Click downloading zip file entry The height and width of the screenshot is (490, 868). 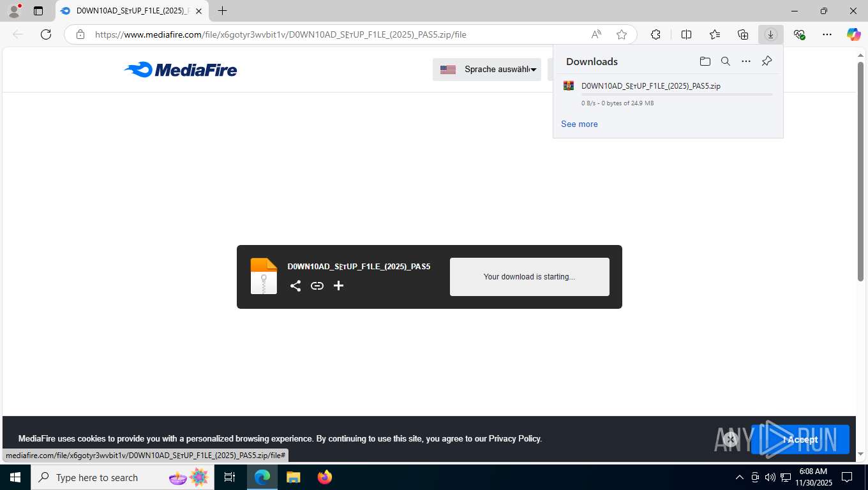[x=668, y=94]
